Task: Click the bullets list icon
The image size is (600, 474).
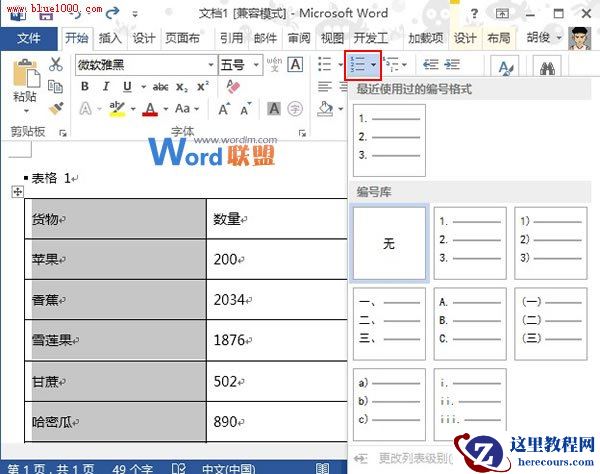Action: 324,64
